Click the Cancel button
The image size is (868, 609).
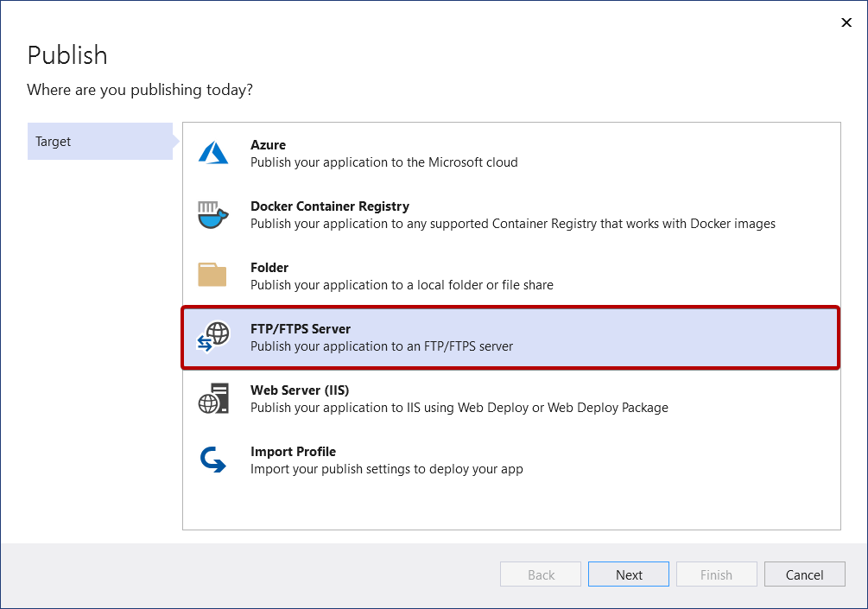coord(804,574)
